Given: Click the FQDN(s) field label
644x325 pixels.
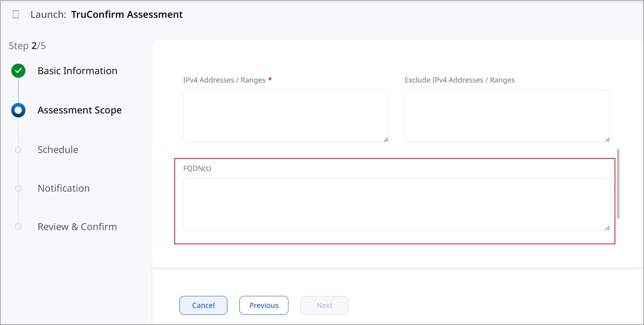Looking at the screenshot, I should click(x=197, y=168).
